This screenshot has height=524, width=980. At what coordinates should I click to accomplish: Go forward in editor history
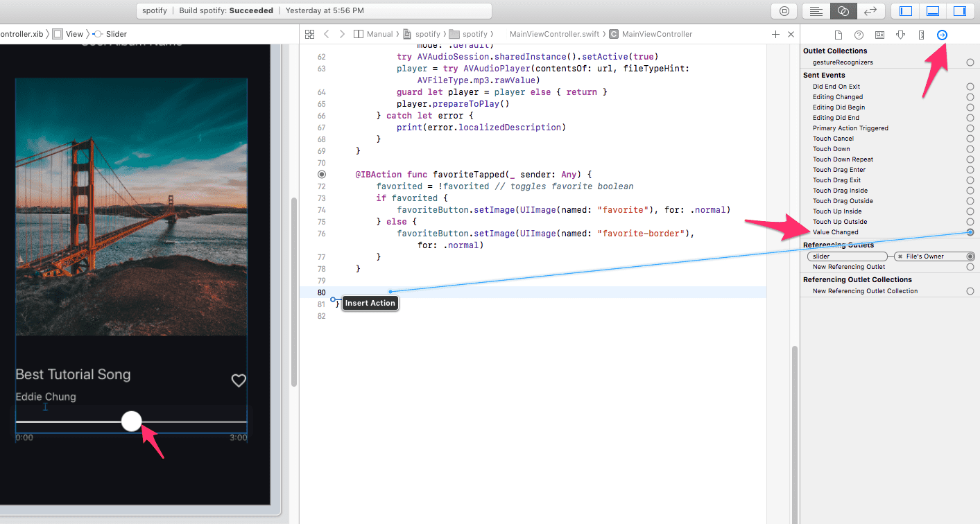pos(342,34)
